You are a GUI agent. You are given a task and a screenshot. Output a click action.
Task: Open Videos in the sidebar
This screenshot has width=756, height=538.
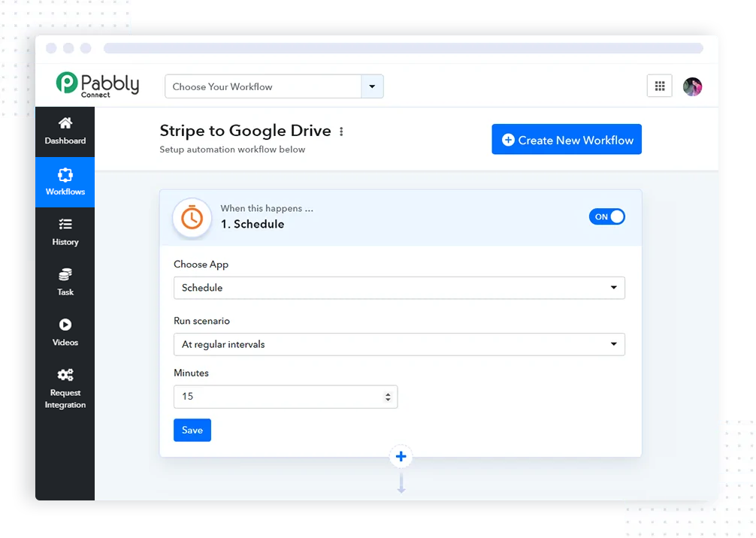click(x=65, y=333)
